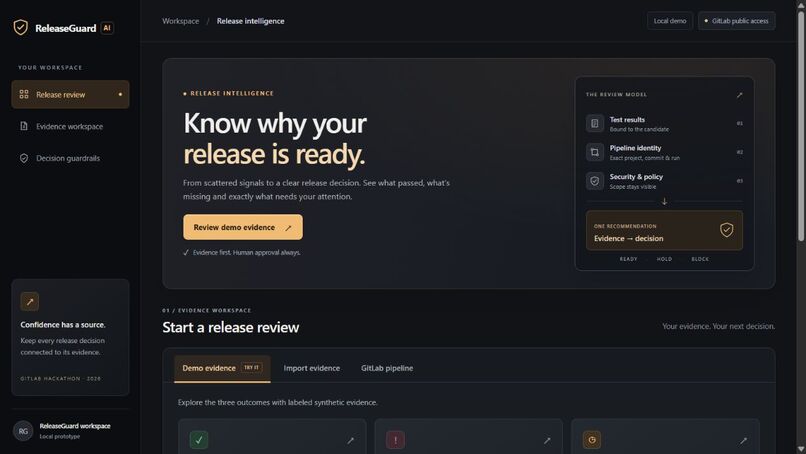Viewport: 806px width, 454px height.
Task: Click the Pipeline identity row text
Action: click(645, 153)
